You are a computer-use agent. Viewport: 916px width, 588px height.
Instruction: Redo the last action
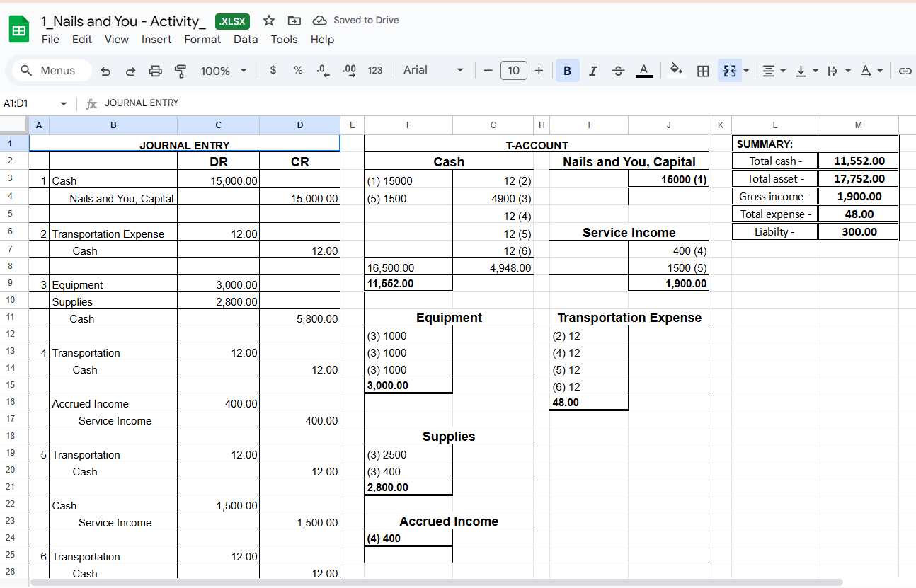tap(130, 71)
